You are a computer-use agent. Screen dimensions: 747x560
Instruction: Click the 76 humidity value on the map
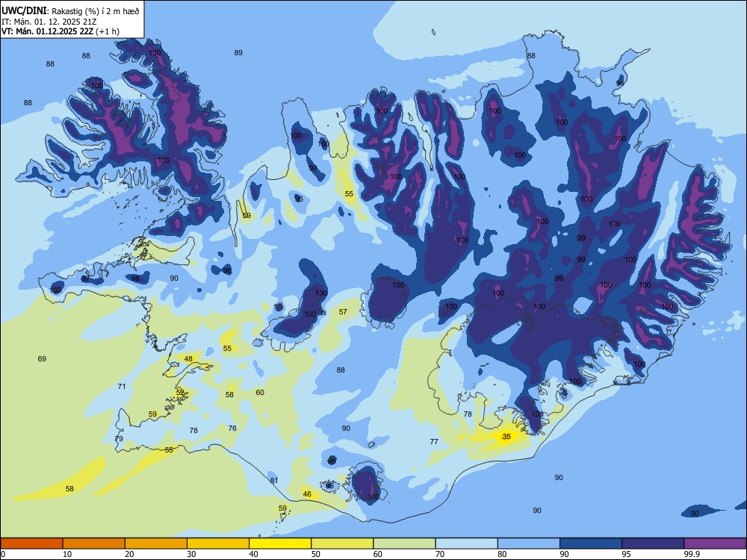[x=232, y=429]
